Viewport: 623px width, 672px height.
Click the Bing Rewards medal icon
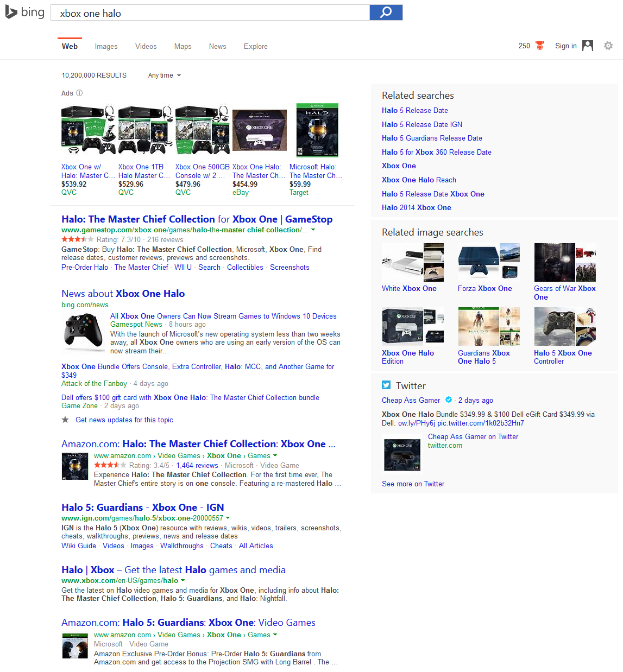540,46
